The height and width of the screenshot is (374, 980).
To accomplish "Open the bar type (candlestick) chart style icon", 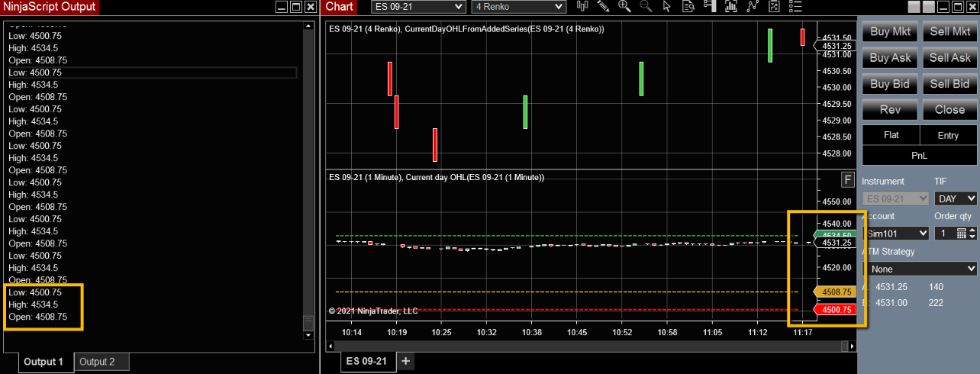I will point(583,7).
